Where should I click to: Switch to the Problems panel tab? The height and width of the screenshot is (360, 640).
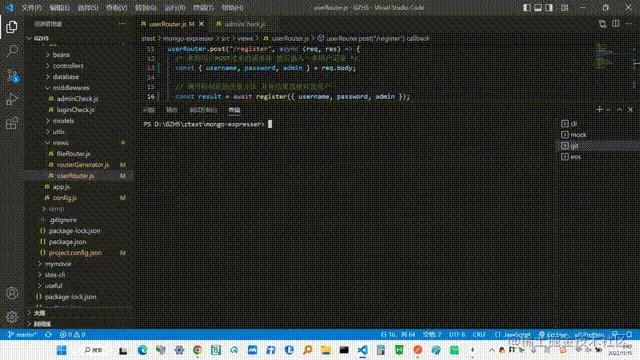(149, 110)
